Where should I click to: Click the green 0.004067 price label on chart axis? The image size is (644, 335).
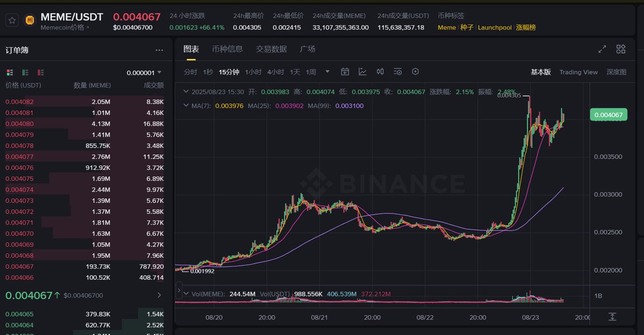click(609, 114)
